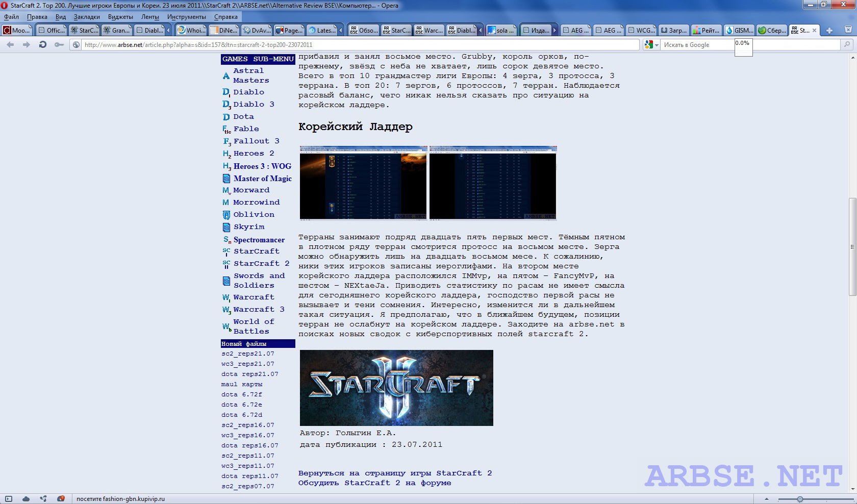Open the dota 6.72f file link

241,394
